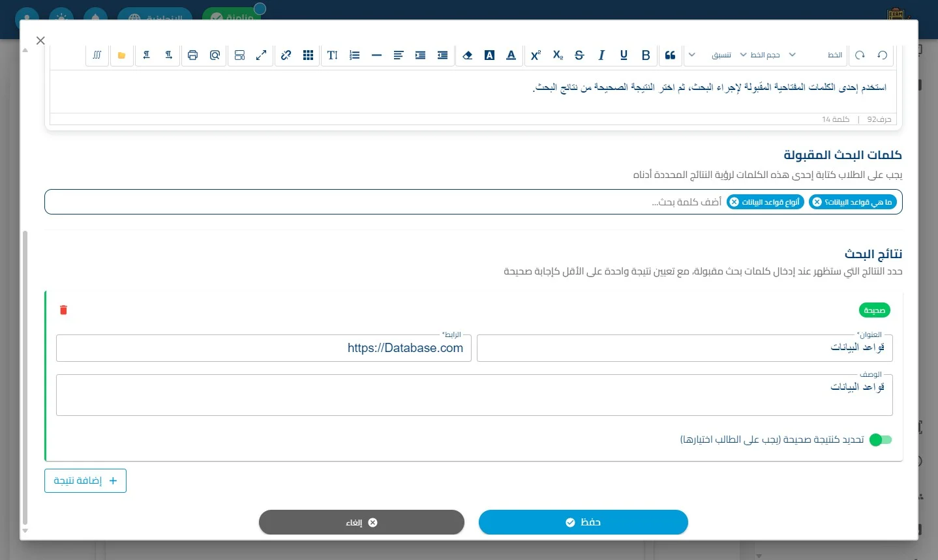Set text direction to left-to-right
The height and width of the screenshot is (560, 938).
coord(168,55)
